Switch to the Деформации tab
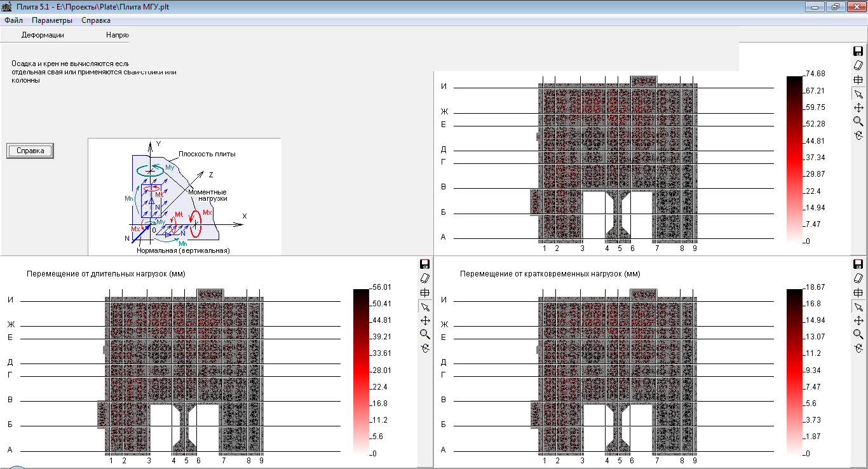The image size is (868, 469). tap(43, 36)
